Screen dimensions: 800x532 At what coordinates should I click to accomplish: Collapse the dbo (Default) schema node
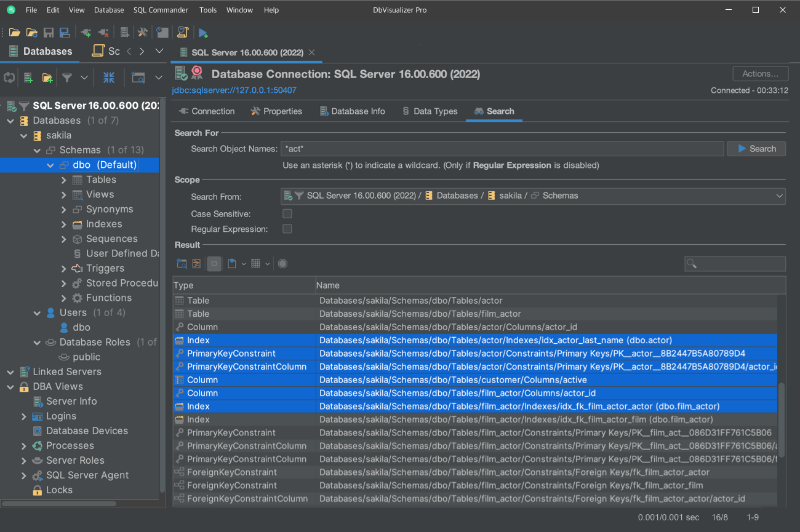coord(50,165)
